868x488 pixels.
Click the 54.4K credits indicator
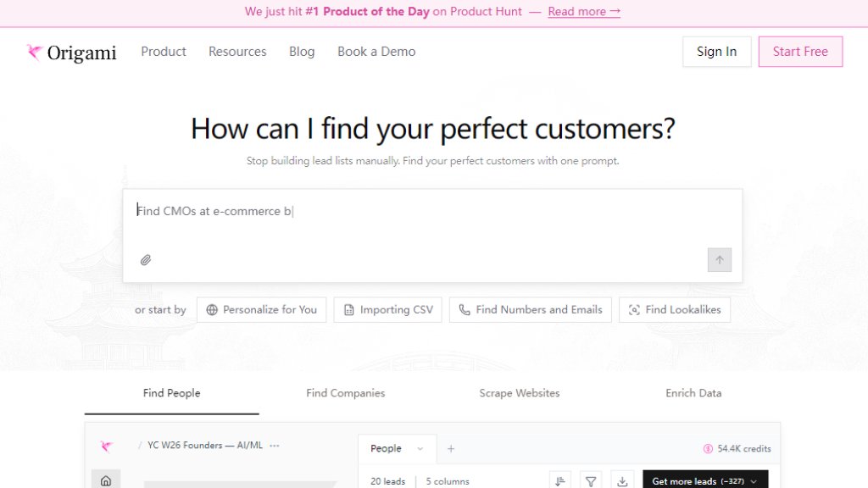737,449
